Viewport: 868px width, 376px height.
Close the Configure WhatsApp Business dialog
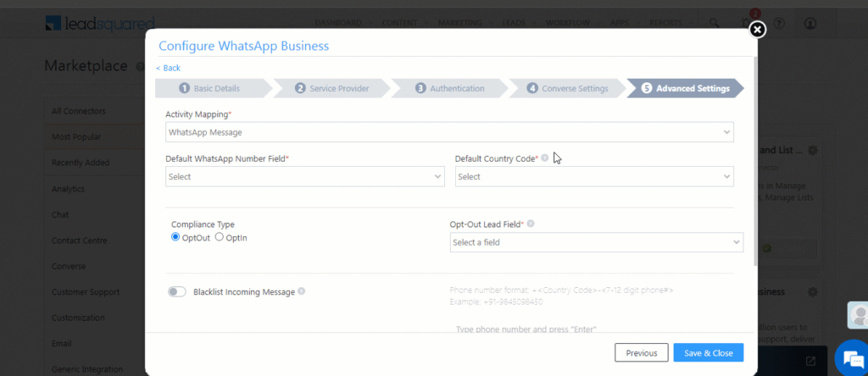point(757,30)
